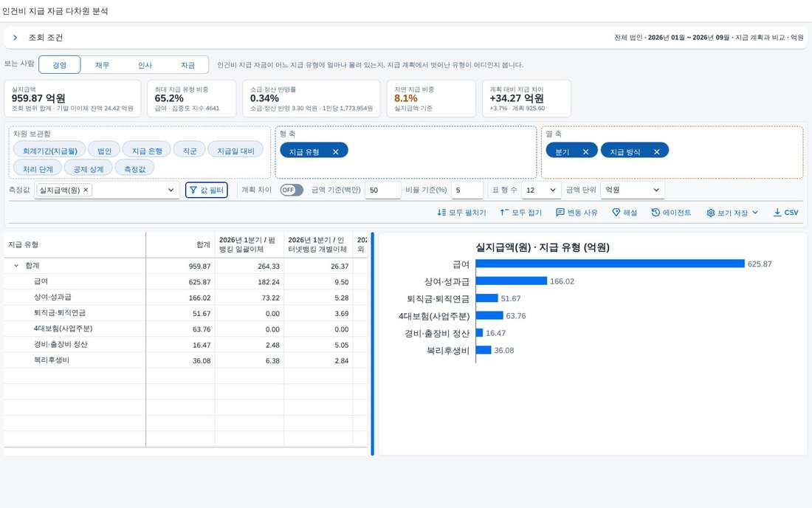Image resolution: width=812 pixels, height=508 pixels.
Task: Toggle the 계획 차이 OFF switch
Action: coord(292,190)
